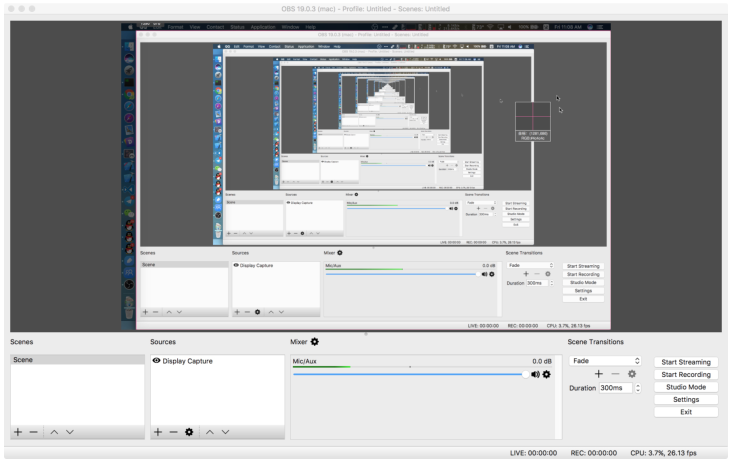732x464 pixels.
Task: Mute Mic/Aux with the speaker icon
Action: [535, 374]
